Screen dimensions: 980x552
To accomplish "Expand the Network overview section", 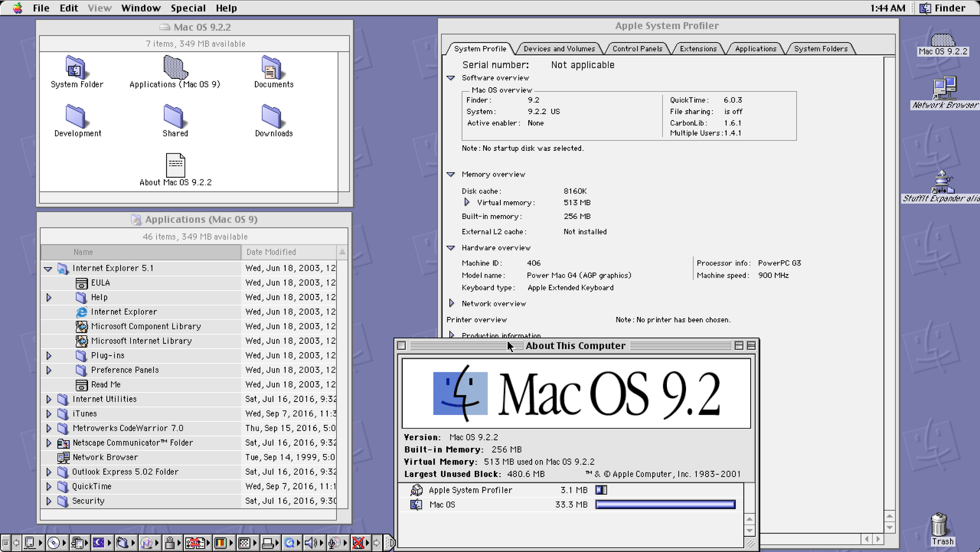I will point(451,304).
